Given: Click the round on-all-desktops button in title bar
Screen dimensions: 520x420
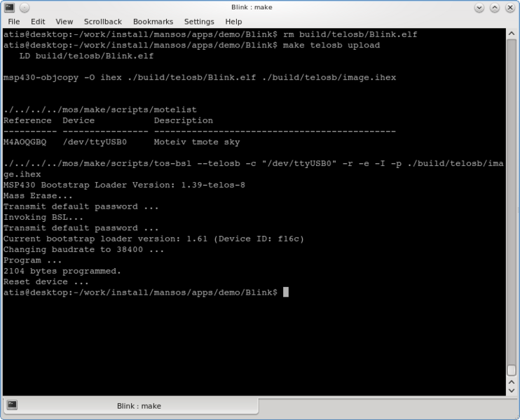Looking at the screenshot, I should [23, 8].
